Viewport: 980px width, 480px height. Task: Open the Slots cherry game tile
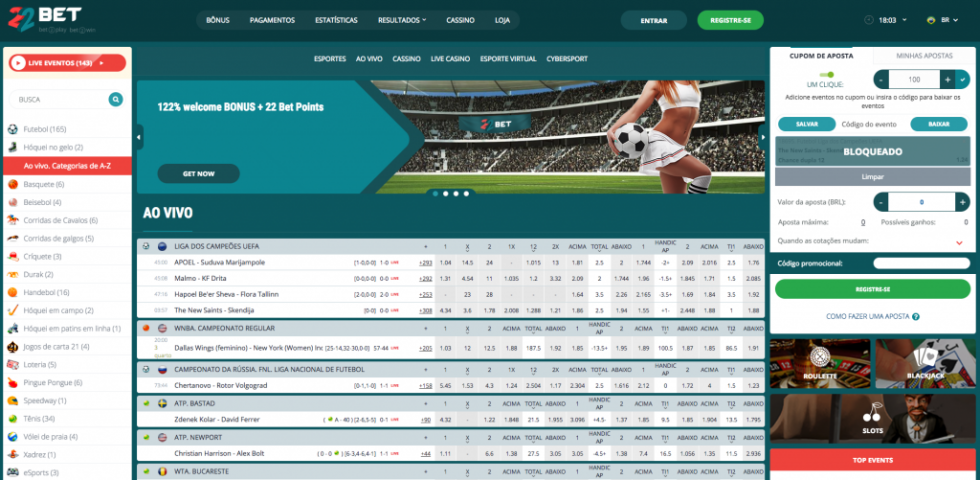click(872, 418)
